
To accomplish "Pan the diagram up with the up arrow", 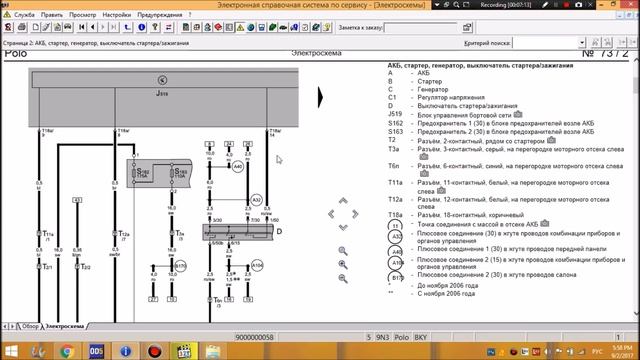I will [x=343, y=201].
